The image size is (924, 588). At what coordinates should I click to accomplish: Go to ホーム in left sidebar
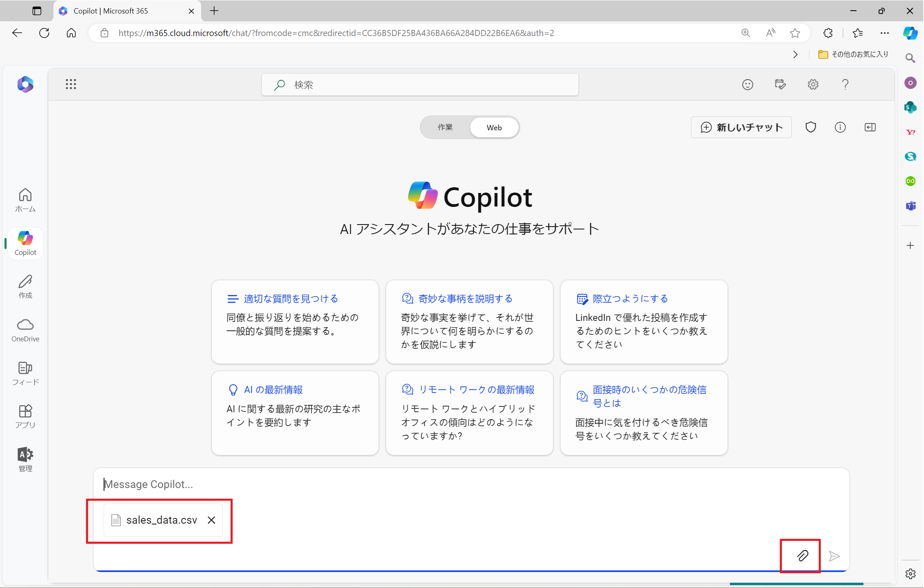coord(25,200)
